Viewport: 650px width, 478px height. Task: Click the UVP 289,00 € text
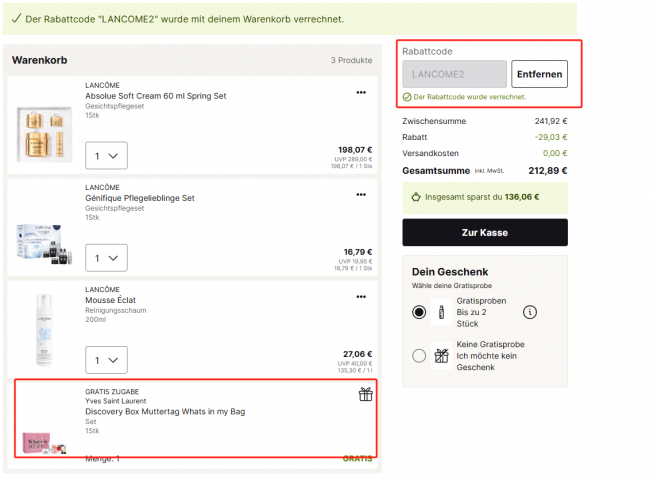[353, 159]
